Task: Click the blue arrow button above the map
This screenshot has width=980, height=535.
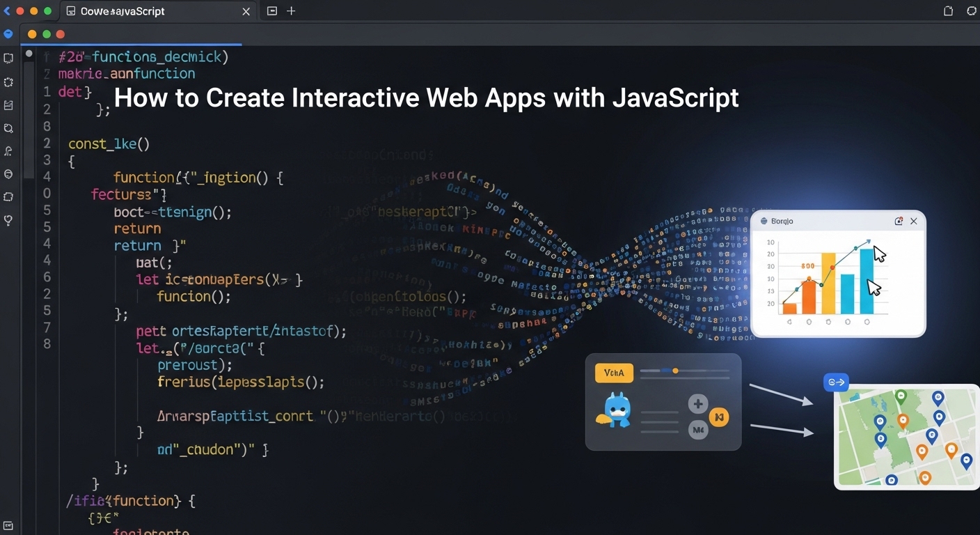Action: [x=835, y=382]
